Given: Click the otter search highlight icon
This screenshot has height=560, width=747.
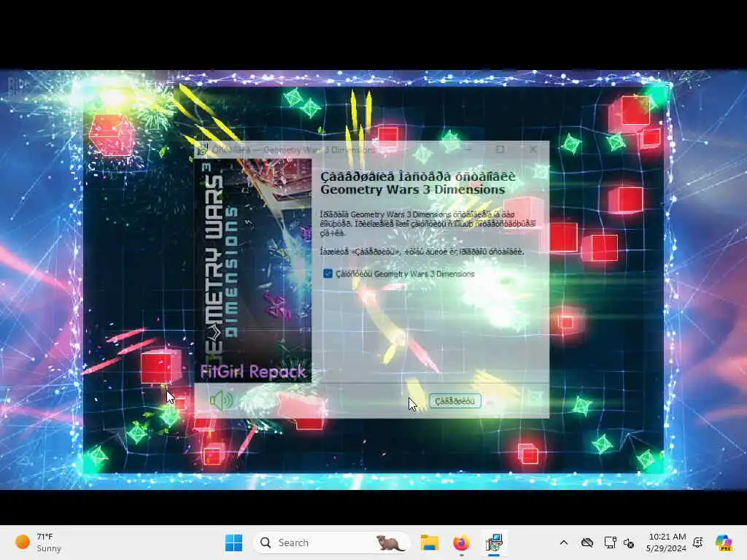Looking at the screenshot, I should point(390,542).
